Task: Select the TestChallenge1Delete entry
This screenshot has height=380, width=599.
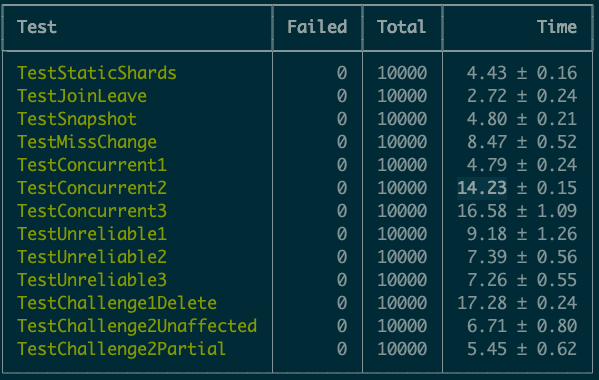Action: click(117, 303)
